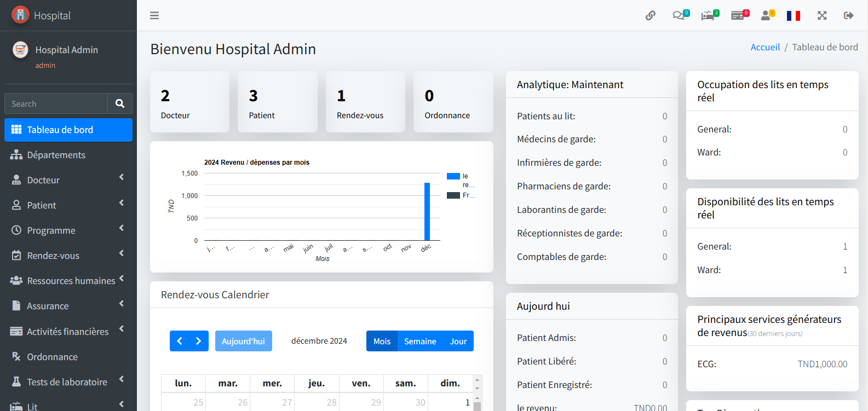Image resolution: width=868 pixels, height=411 pixels.
Task: Click the Hospital Admin avatar image
Action: pyautogui.click(x=20, y=50)
